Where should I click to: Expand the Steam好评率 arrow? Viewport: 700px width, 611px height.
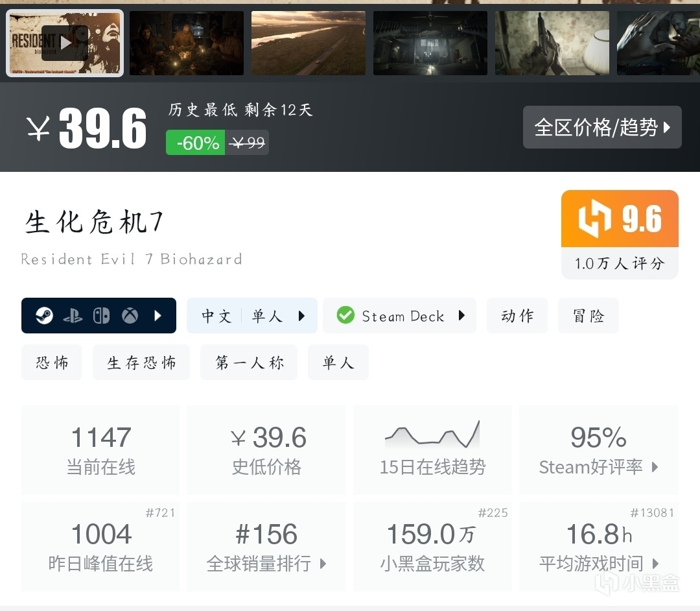coord(655,467)
